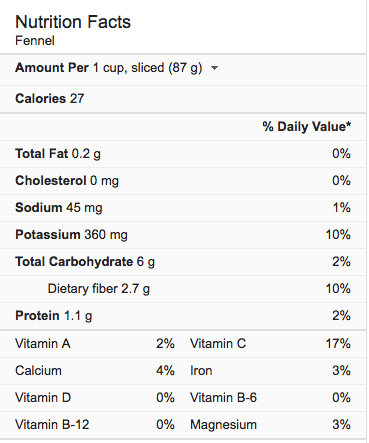This screenshot has width=369, height=443.
Task: Select the Calories 27 row
Action: click(183, 99)
